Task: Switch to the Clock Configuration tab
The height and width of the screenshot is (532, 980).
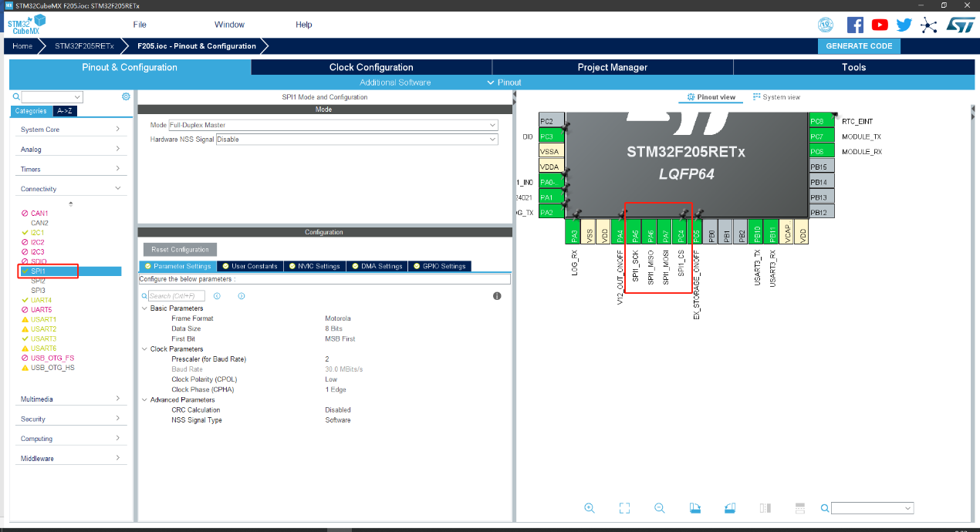Action: (x=371, y=67)
